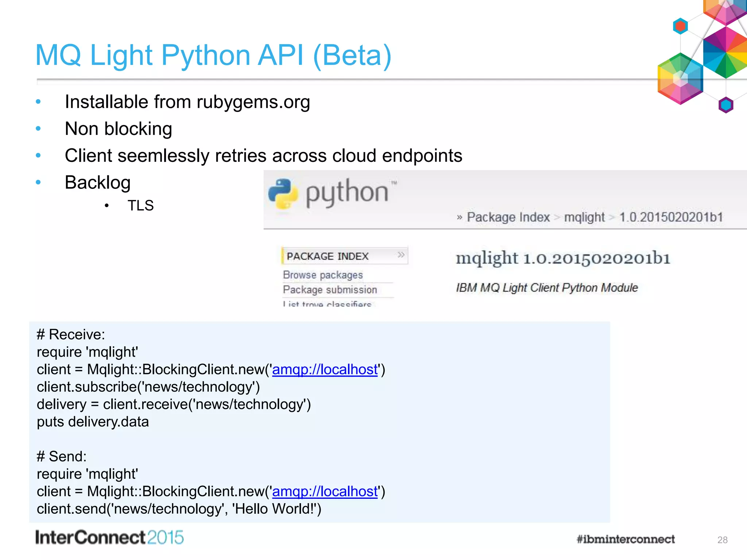Image resolution: width=747 pixels, height=560 pixels.
Task: Click the Python logo icon
Action: 283,194
